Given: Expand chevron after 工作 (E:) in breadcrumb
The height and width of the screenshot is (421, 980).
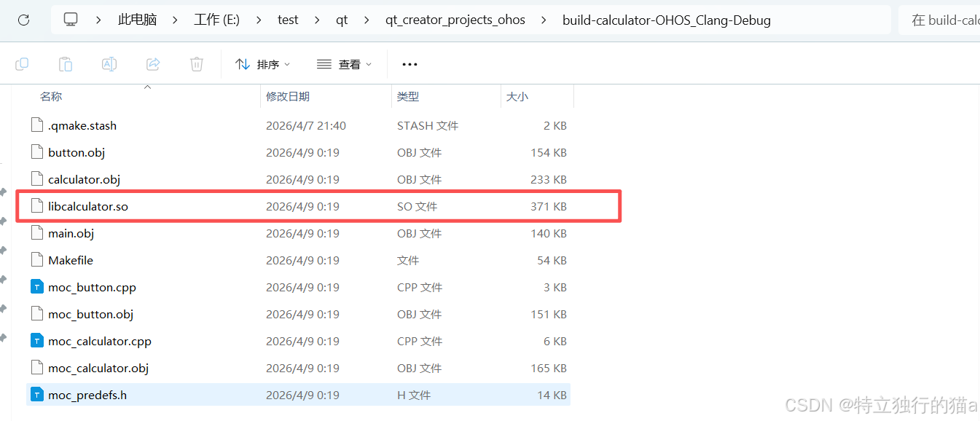Looking at the screenshot, I should point(259,20).
